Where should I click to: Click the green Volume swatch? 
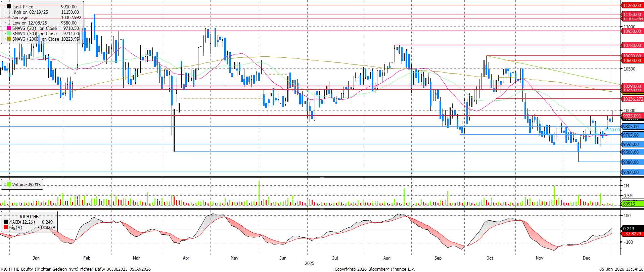tap(9, 184)
